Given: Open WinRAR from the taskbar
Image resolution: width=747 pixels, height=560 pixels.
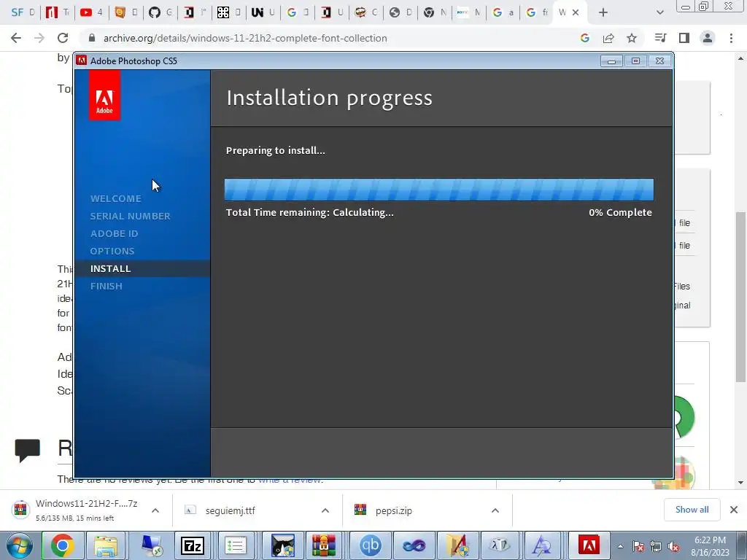Looking at the screenshot, I should click(324, 545).
